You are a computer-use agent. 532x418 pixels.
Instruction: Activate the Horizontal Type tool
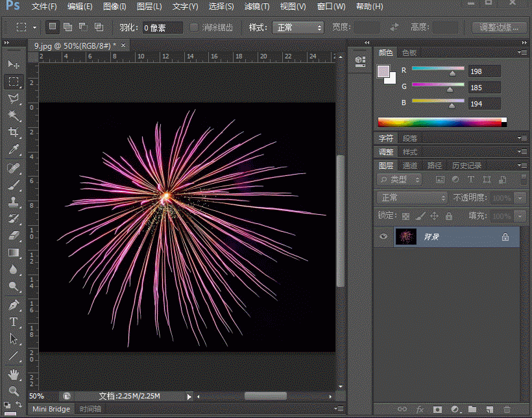(x=13, y=322)
